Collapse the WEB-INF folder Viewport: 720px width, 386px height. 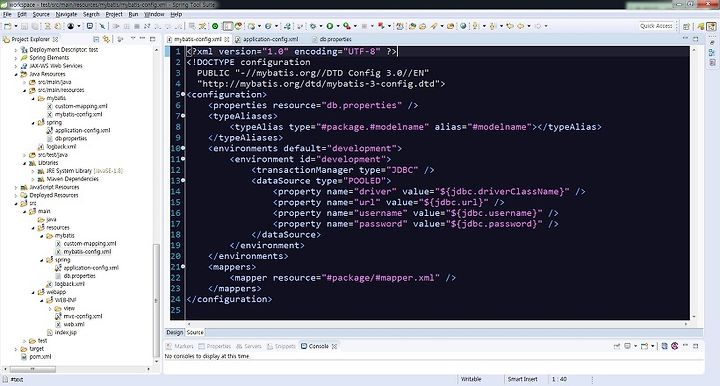(42, 300)
